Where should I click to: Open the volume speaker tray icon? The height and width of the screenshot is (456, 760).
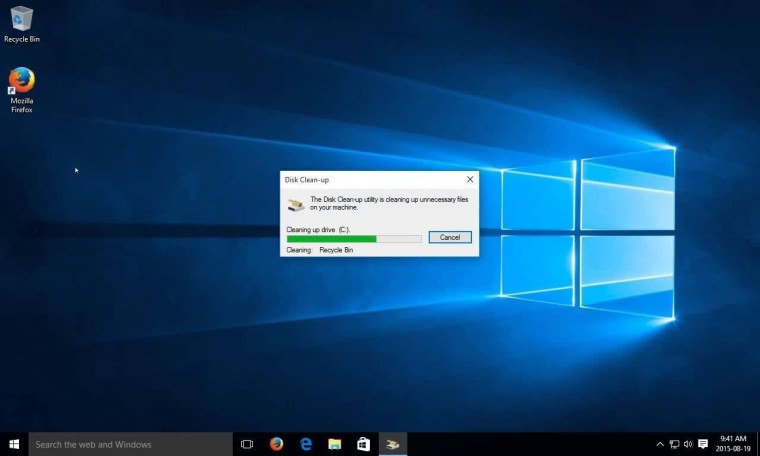(x=688, y=444)
